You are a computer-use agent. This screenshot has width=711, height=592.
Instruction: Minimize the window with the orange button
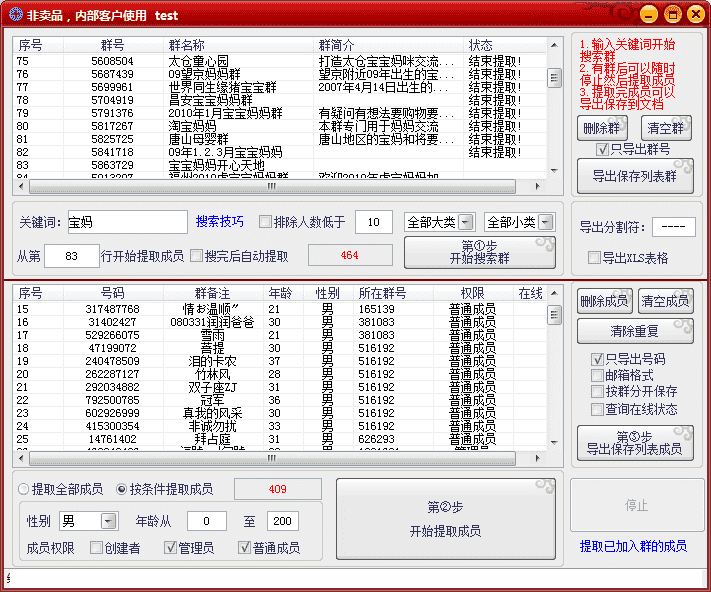pos(649,14)
